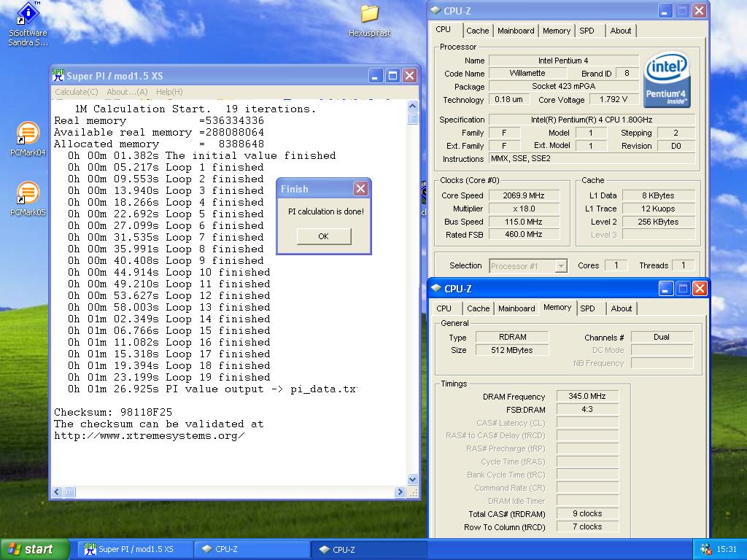Click the Code Name Willamette value
The height and width of the screenshot is (560, 747).
pos(527,73)
